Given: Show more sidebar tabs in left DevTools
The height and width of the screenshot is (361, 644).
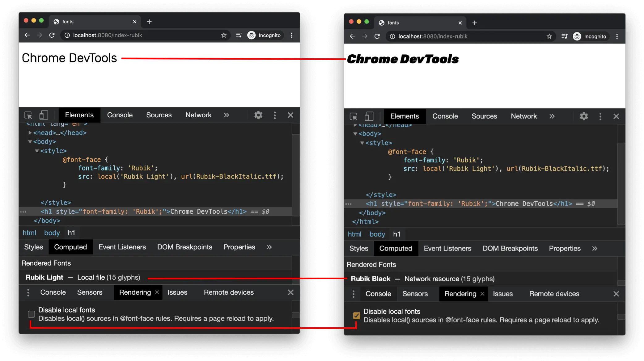Looking at the screenshot, I should tap(269, 247).
